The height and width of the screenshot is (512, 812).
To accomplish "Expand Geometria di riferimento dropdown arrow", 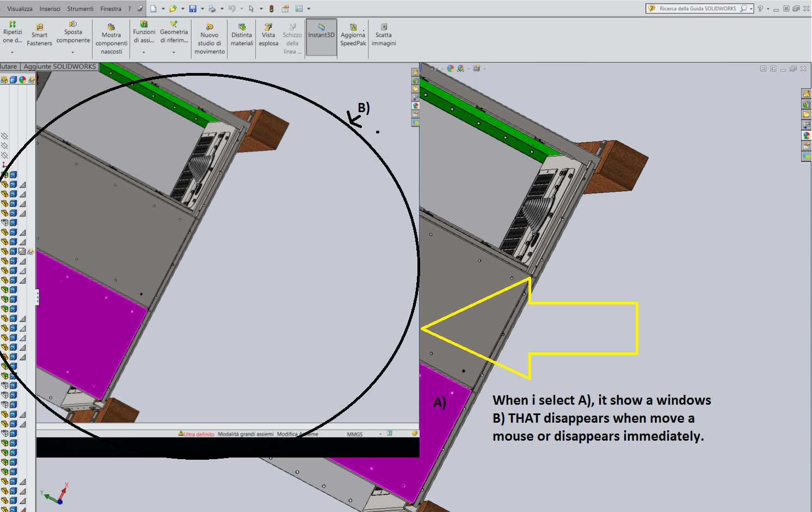I will [174, 52].
